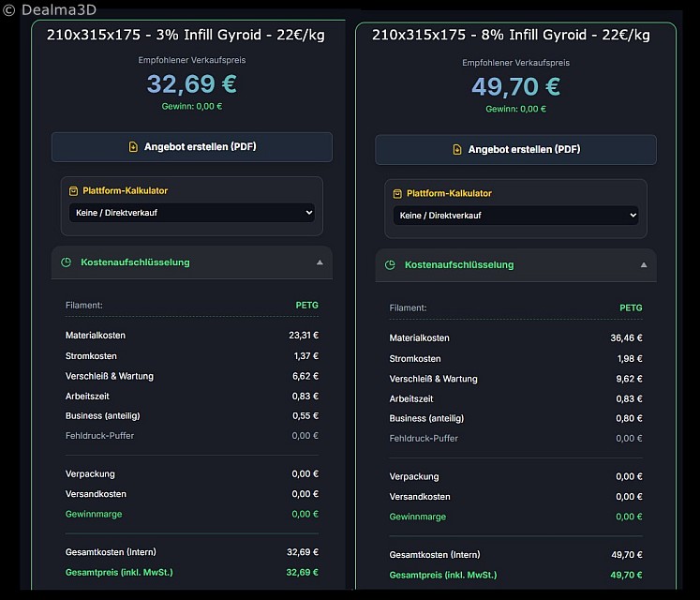
Task: Click the Plattform-Kalkulator icon in the 32,69 € panel
Action: (74, 190)
